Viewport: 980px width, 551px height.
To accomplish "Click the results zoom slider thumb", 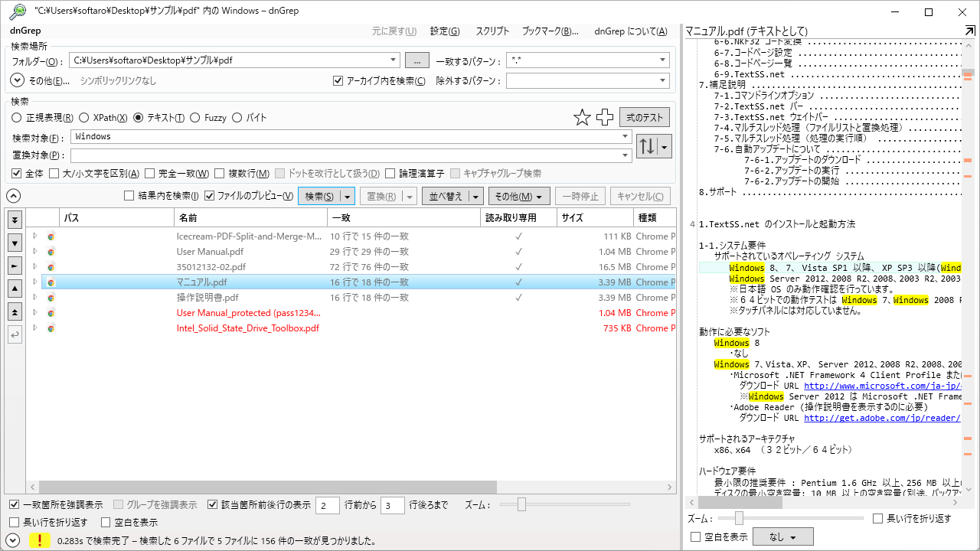I will click(521, 504).
